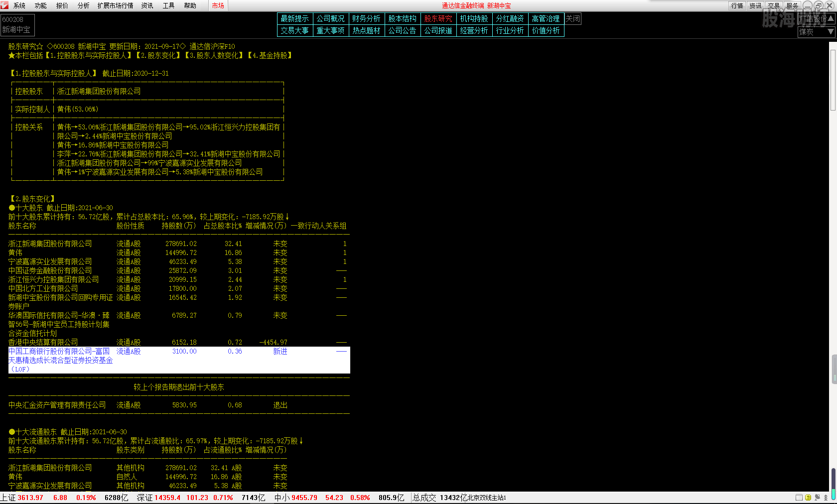
Task: Click 北京双线主站1 server status text
Action: pos(486,498)
